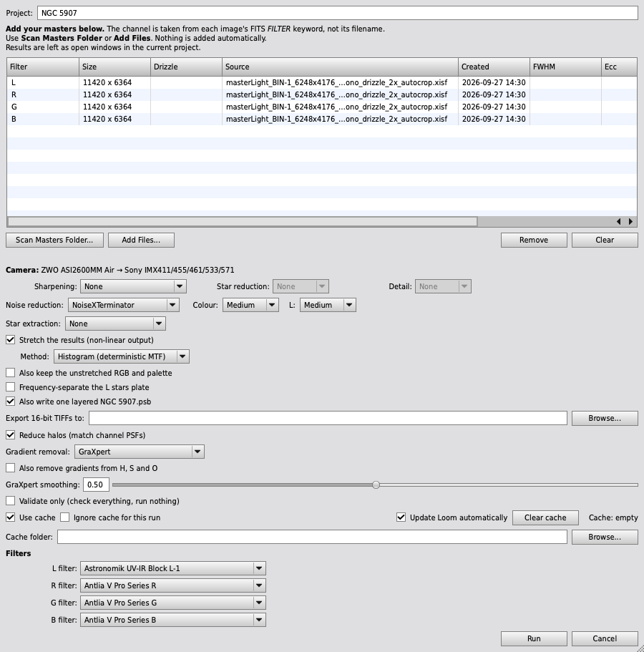Click Browse button for Cache folder
The image size is (644, 652).
click(x=605, y=537)
